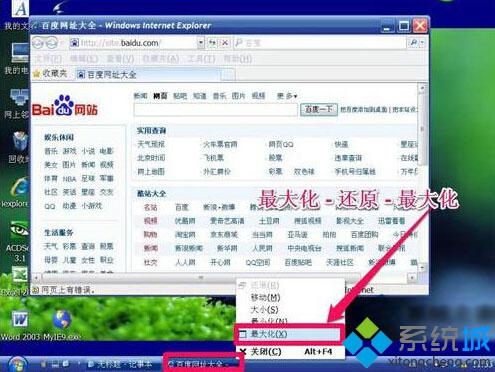Expand the Baidu 更多 dropdown

287,96
